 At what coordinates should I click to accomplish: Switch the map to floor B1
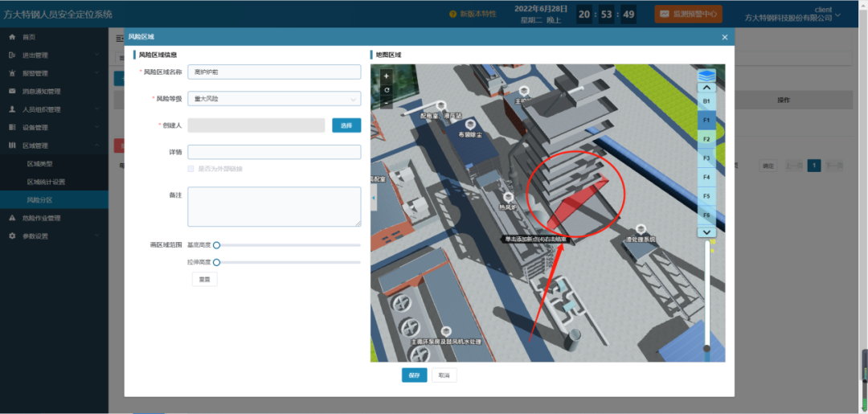point(706,101)
